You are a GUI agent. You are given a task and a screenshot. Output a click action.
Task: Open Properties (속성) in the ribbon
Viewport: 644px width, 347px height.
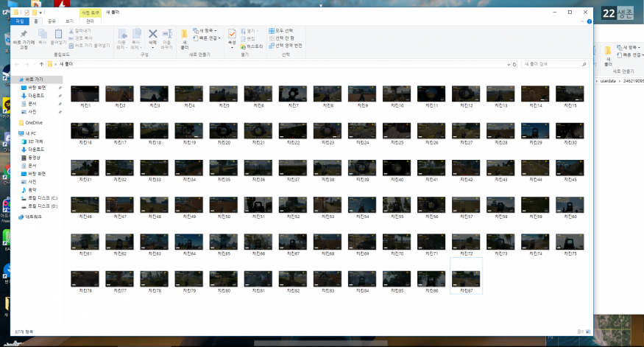click(232, 37)
